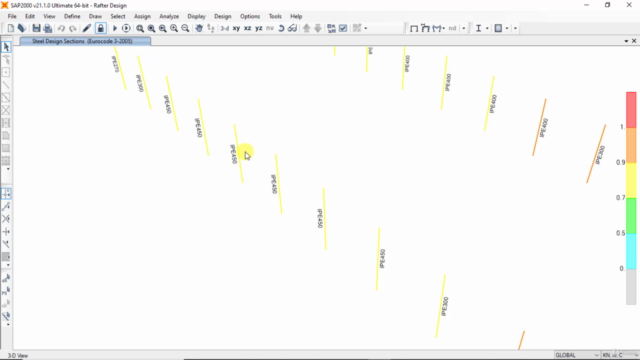Open the Design menu
The width and height of the screenshot is (640, 360).
coord(222,16)
